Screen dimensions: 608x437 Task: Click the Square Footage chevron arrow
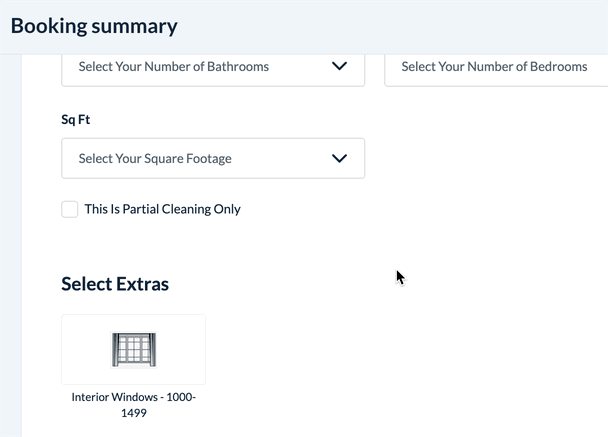point(339,158)
